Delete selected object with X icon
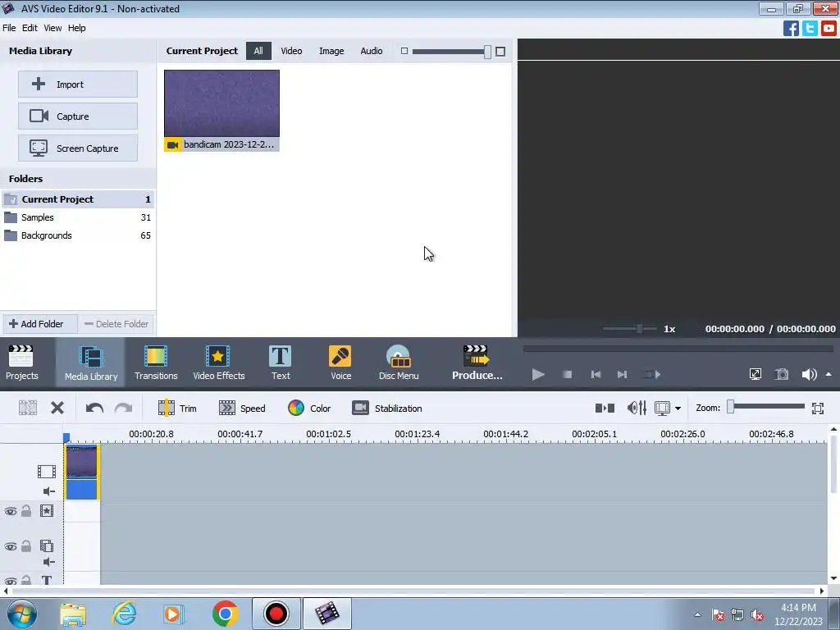 (57, 409)
